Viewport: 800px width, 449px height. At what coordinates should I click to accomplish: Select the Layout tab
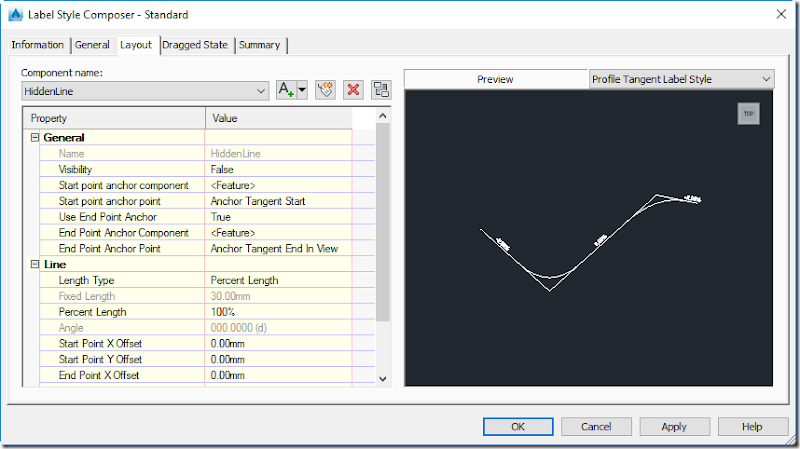point(136,45)
